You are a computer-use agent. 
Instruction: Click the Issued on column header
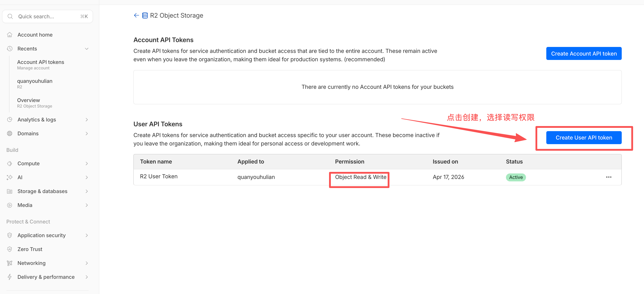pos(445,162)
